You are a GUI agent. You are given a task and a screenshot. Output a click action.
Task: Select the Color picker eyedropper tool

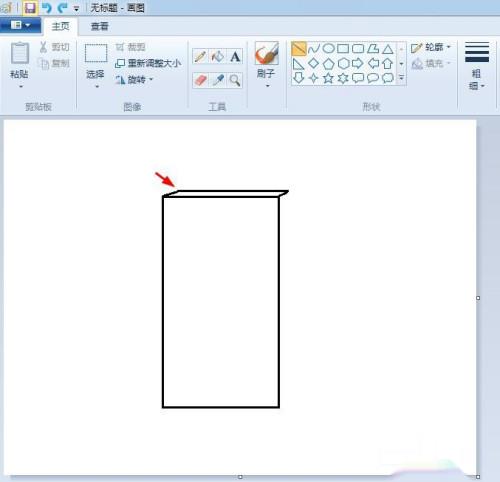click(x=218, y=80)
